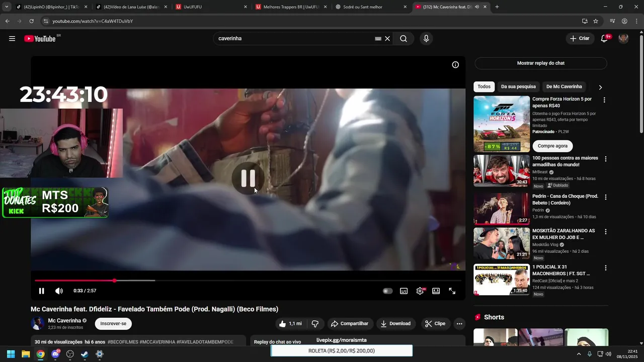This screenshot has width=644, height=362.
Task: Switch to theater mode
Action: coord(436,291)
